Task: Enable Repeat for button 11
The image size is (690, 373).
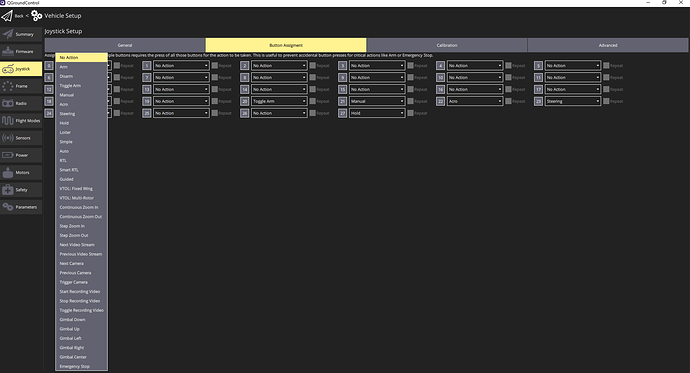Action: tap(606, 77)
